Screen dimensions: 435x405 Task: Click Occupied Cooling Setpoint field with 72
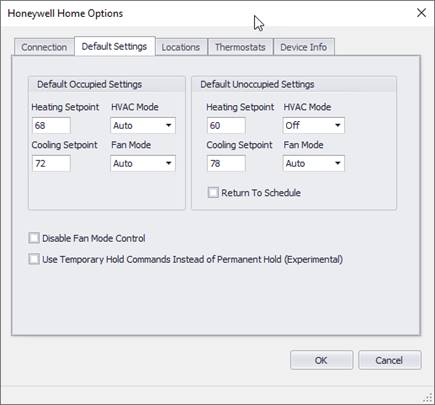coord(51,163)
